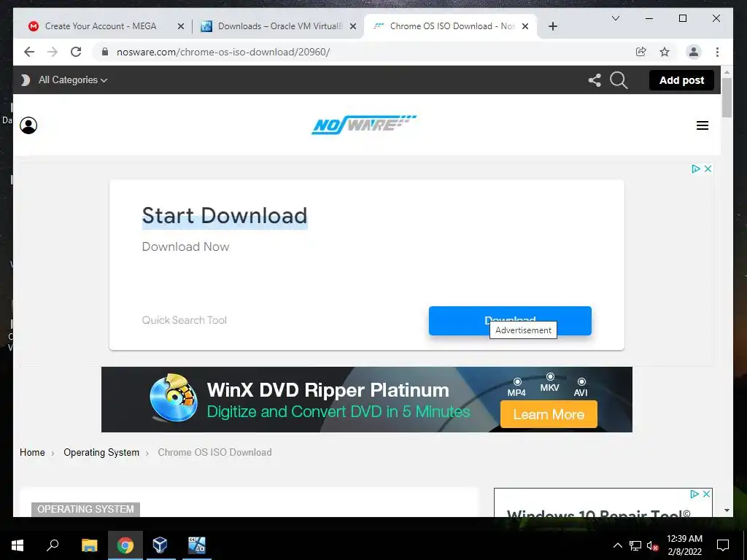Click the page scrollbar thumb
Image resolution: width=747 pixels, height=560 pixels.
click(727, 98)
